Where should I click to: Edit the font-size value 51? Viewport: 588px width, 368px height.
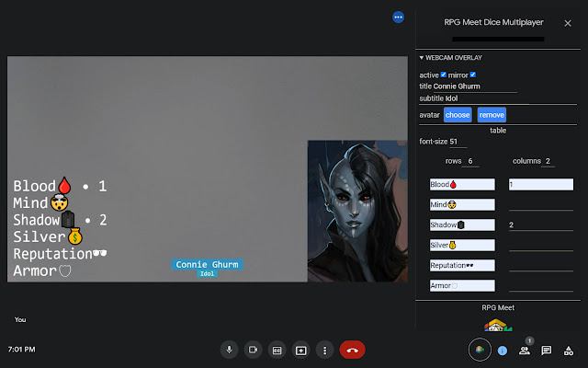tap(458, 142)
